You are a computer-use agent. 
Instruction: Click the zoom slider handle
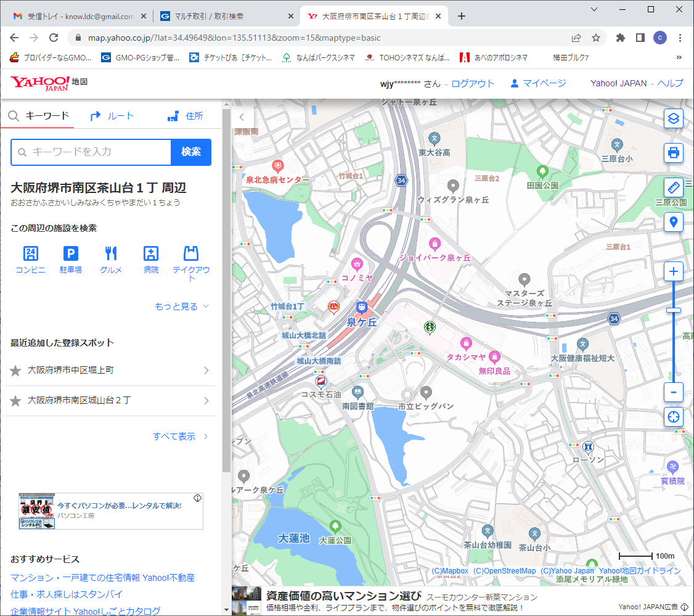click(673, 310)
